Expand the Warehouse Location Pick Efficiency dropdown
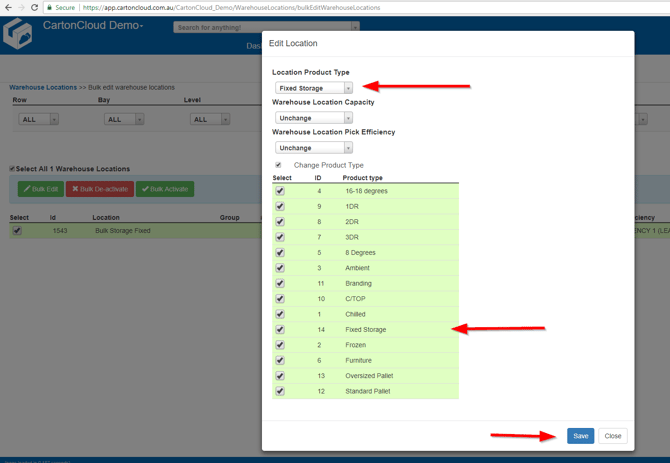670x463 pixels. coord(314,148)
